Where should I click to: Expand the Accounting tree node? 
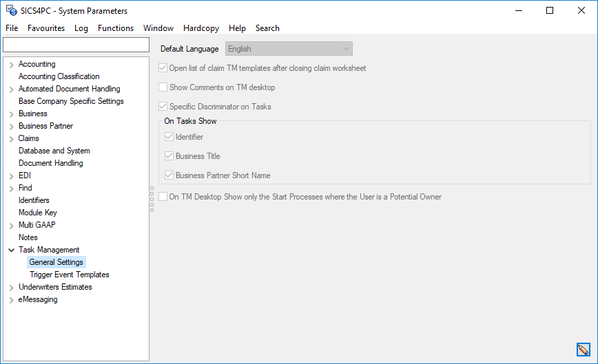click(12, 65)
